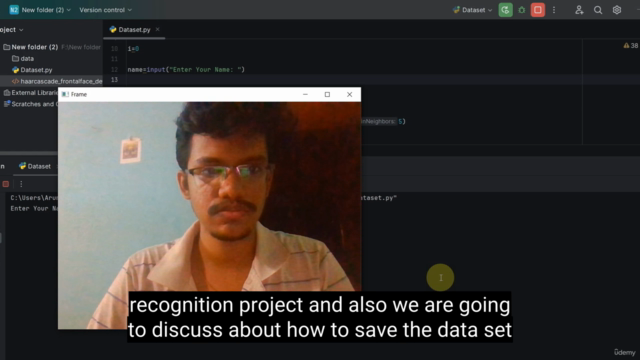The height and width of the screenshot is (360, 640).
Task: Click the small stop icon in Run toolbar
Action: tap(6, 184)
